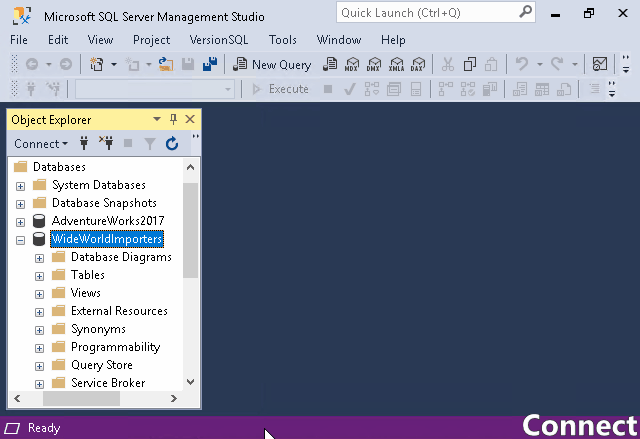640x439 pixels.
Task: Click the Object Explorer vertical scrollbar thumb
Action: click(x=190, y=231)
